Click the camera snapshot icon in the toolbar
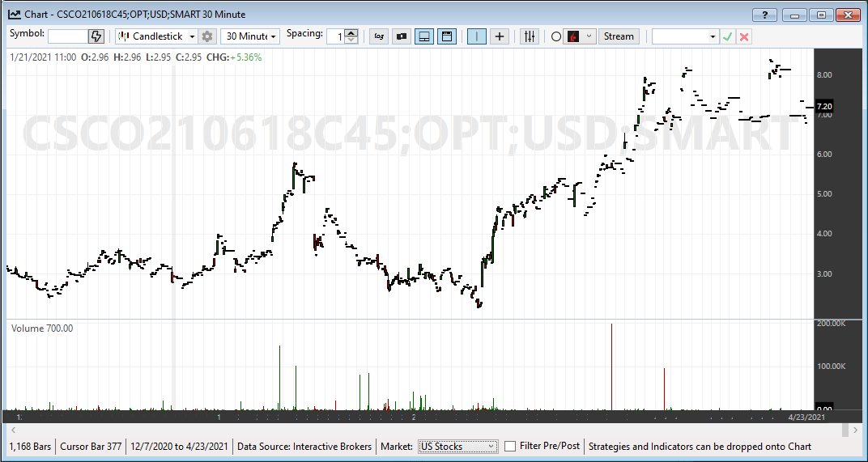The width and height of the screenshot is (868, 462). click(402, 36)
